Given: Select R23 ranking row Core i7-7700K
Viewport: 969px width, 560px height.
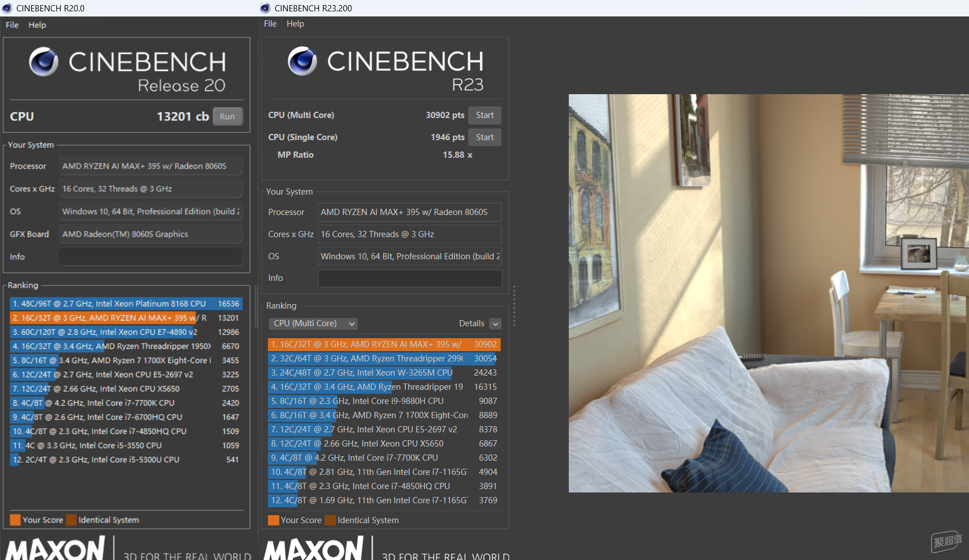Looking at the screenshot, I should 384,458.
